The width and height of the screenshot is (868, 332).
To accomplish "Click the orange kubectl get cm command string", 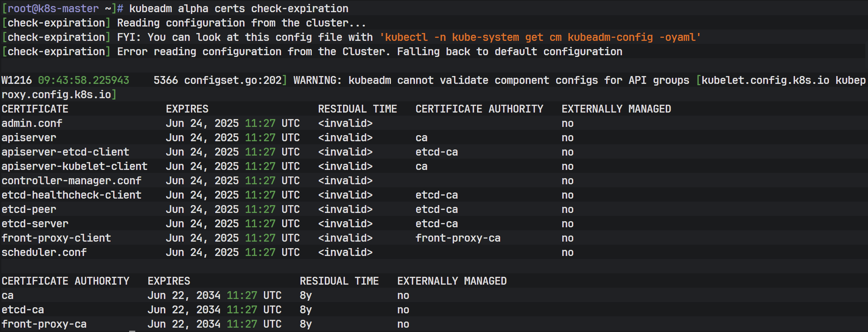I will (540, 37).
